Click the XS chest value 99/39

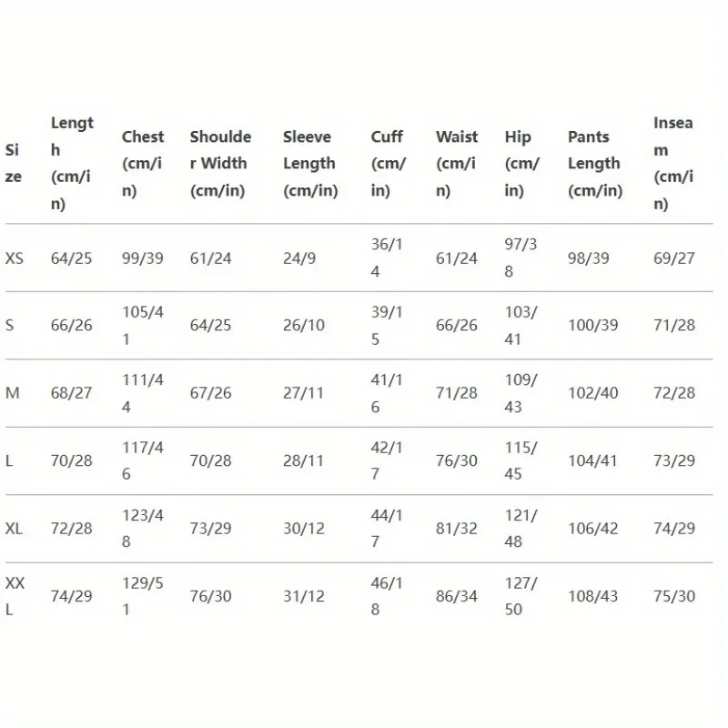pos(143,258)
